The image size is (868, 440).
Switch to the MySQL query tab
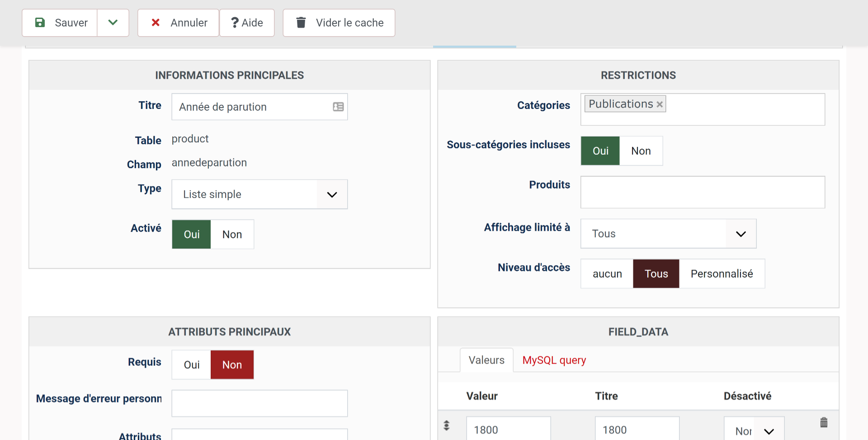[554, 360]
